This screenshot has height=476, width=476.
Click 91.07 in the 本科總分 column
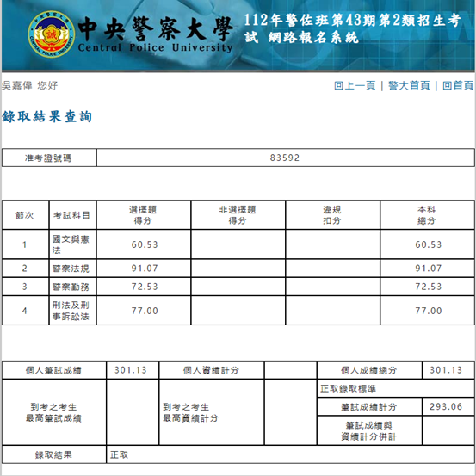[429, 269]
